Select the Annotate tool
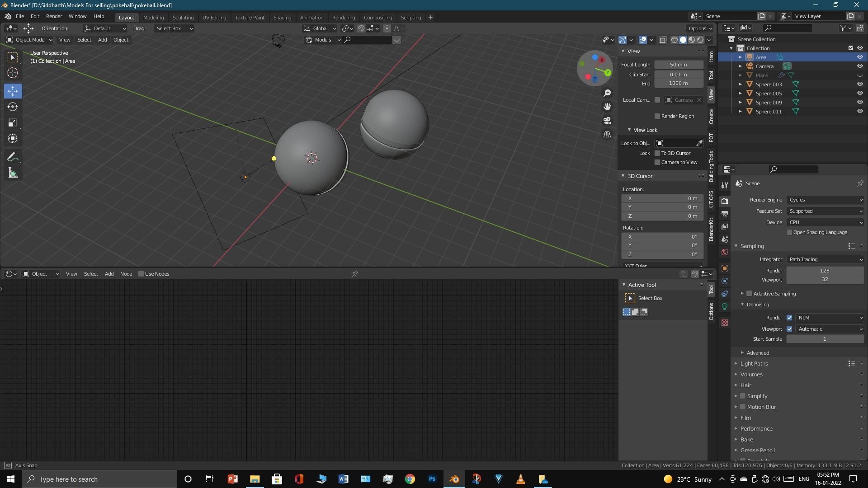Image resolution: width=868 pixels, height=488 pixels. click(13, 157)
